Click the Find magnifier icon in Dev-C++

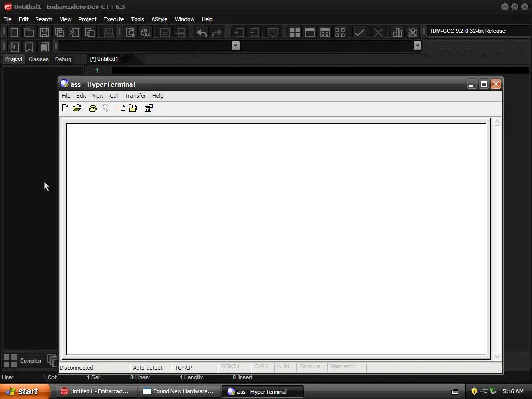click(130, 33)
